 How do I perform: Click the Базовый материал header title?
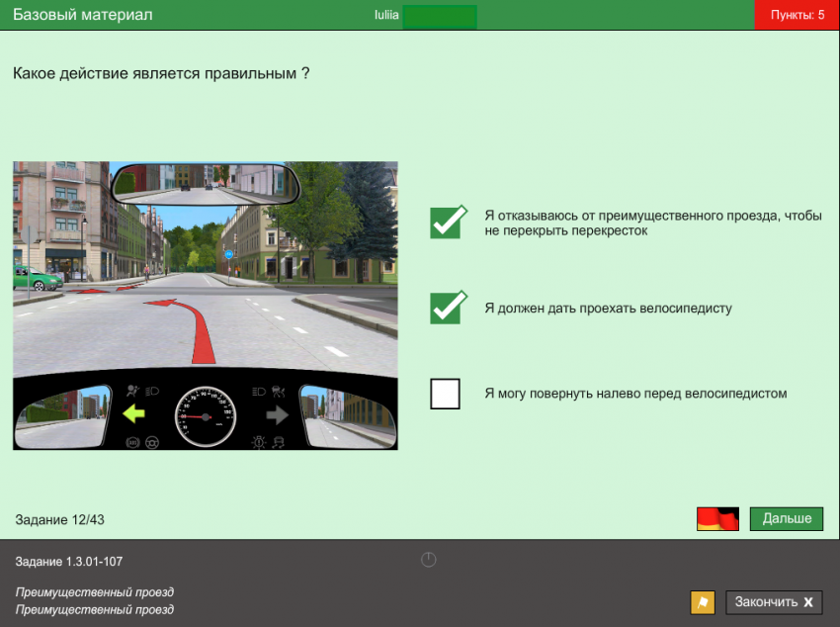coord(82,15)
